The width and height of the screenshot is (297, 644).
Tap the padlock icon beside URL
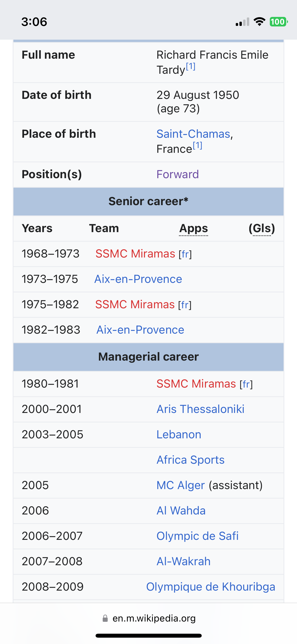pyautogui.click(x=105, y=618)
